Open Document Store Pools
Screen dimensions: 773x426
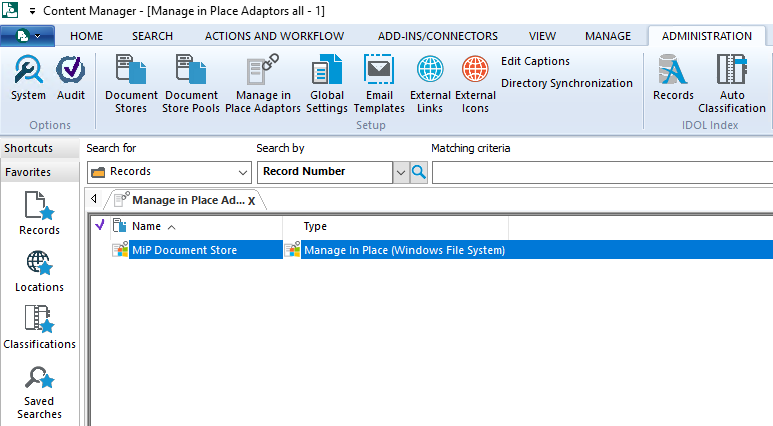click(191, 83)
